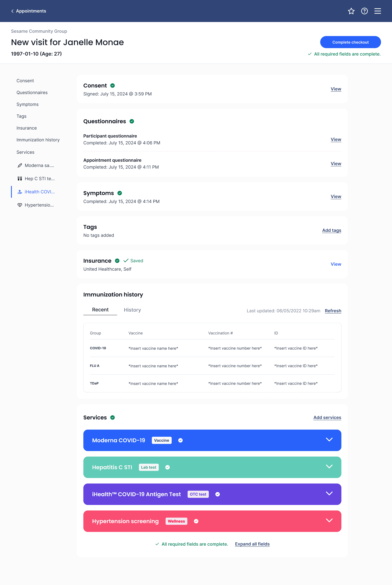Screen dimensions: 392x585
Task: Select Hep C test tubes icon in sidebar
Action: click(20, 179)
